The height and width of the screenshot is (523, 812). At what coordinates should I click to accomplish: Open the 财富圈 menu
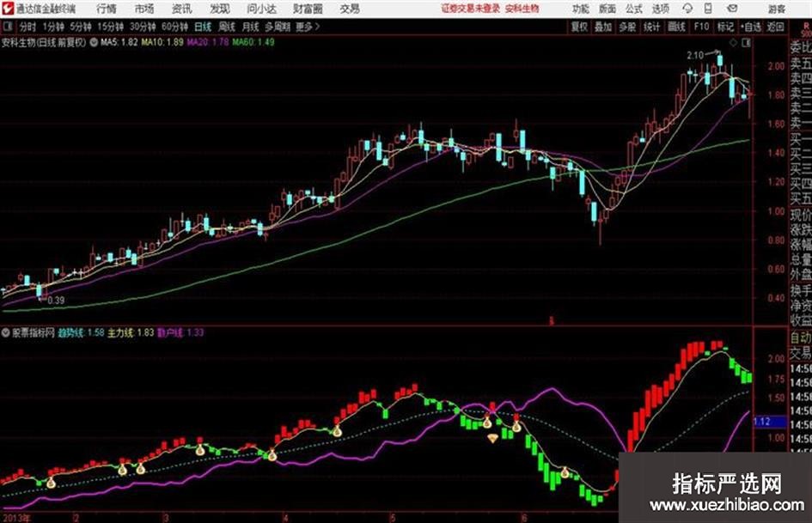click(308, 9)
